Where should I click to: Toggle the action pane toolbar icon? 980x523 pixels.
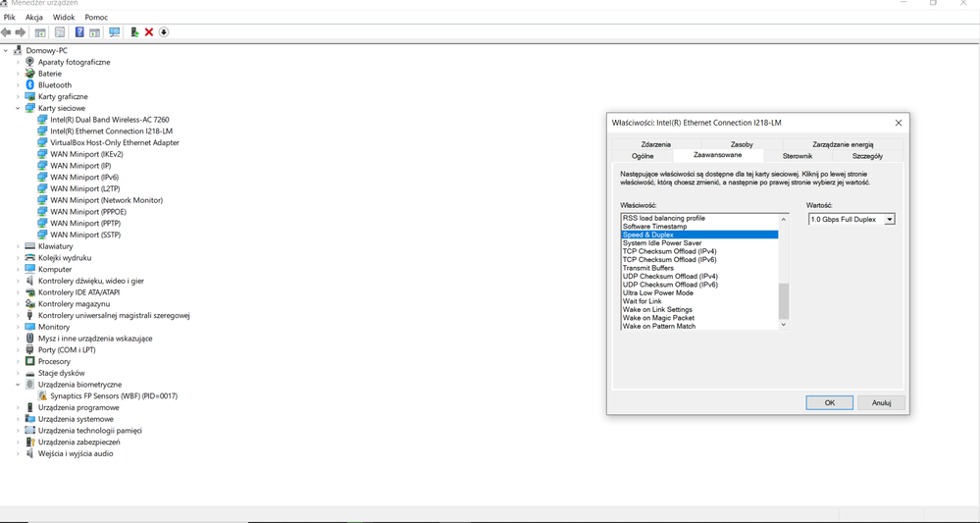[x=94, y=31]
